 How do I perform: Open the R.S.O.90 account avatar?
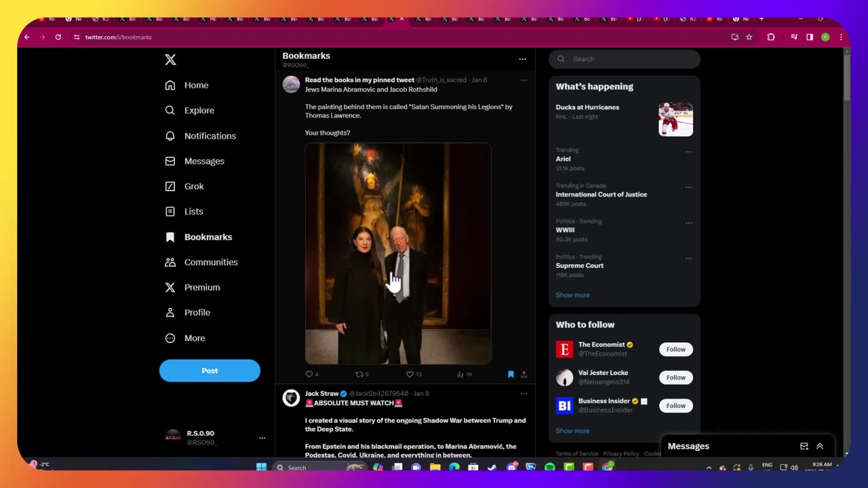pyautogui.click(x=174, y=437)
